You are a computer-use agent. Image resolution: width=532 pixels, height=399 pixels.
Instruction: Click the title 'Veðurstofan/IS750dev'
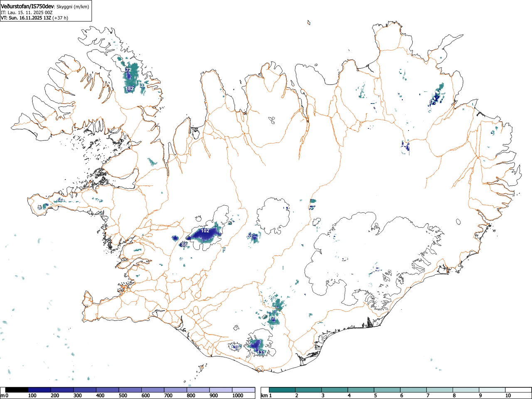click(28, 6)
